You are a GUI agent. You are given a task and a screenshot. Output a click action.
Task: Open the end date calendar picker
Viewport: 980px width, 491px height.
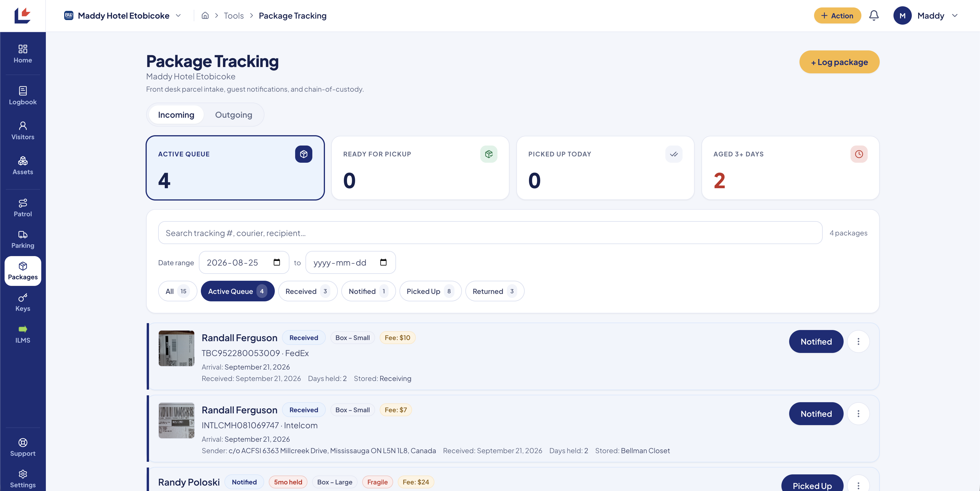(x=383, y=262)
